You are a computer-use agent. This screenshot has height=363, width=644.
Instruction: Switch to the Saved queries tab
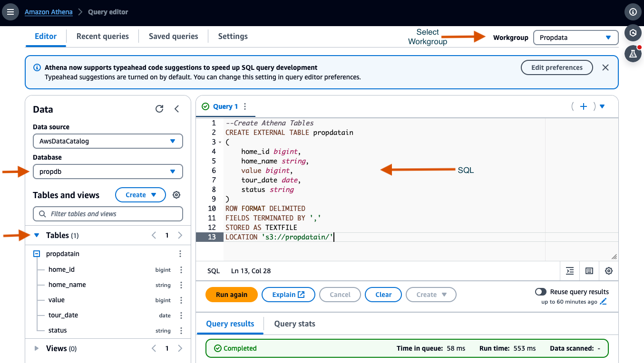(x=174, y=36)
